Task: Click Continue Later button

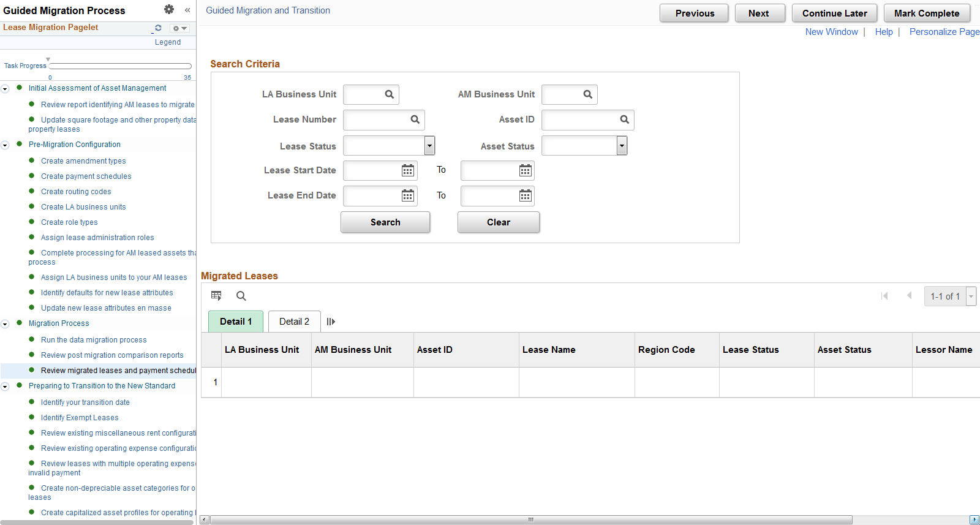Action: (x=834, y=13)
